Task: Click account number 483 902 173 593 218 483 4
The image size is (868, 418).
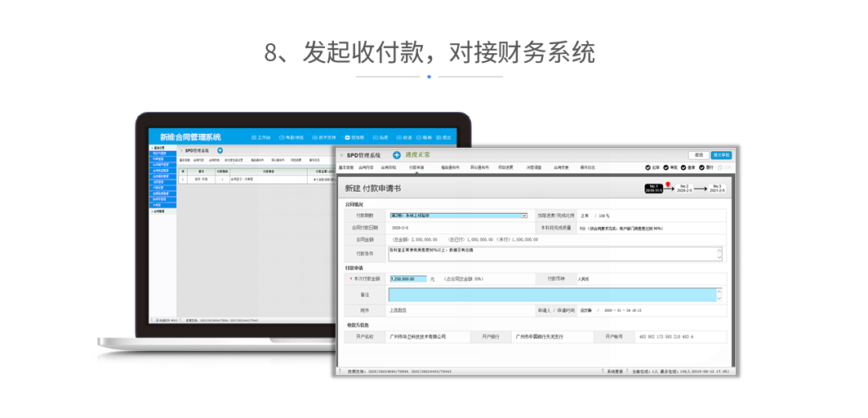Action: tap(666, 336)
